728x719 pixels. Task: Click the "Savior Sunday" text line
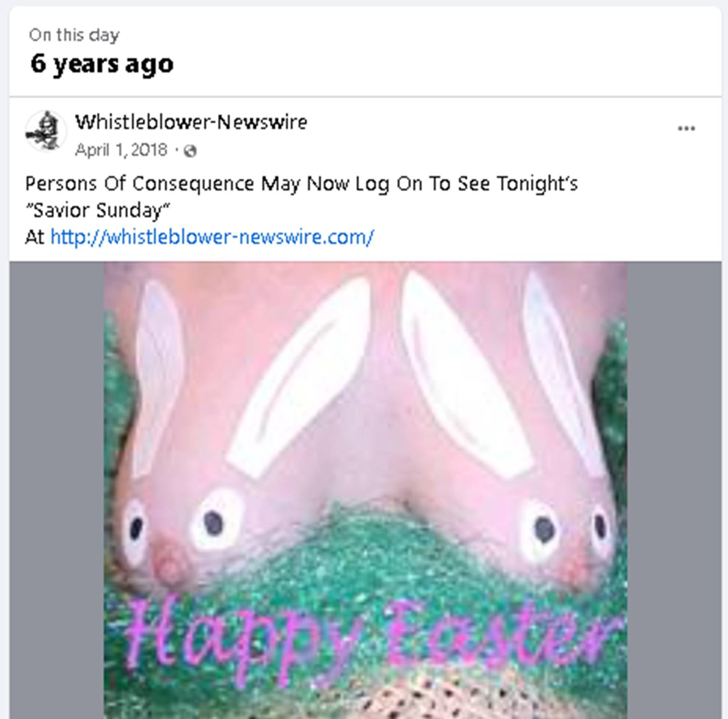coord(98,210)
